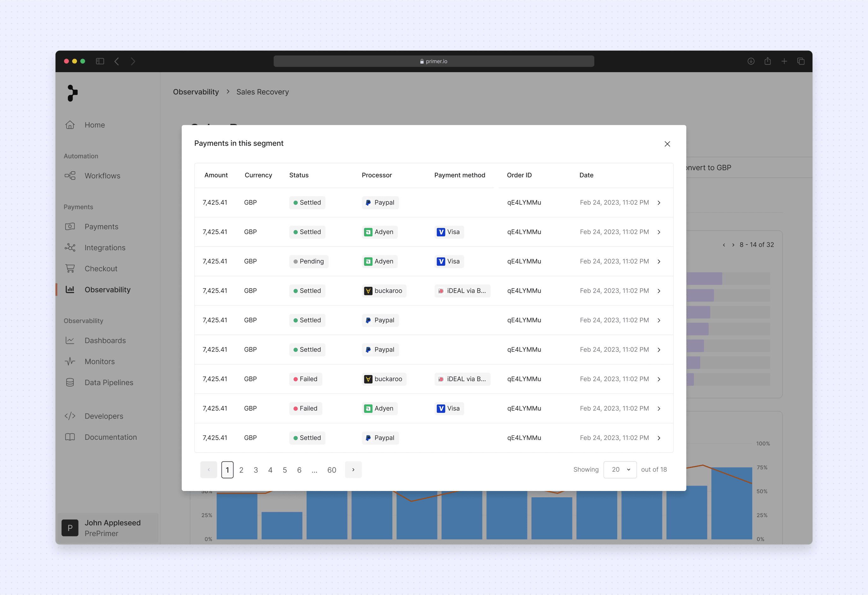Show browser tab overview icon
This screenshot has height=595, width=868.
click(x=801, y=61)
